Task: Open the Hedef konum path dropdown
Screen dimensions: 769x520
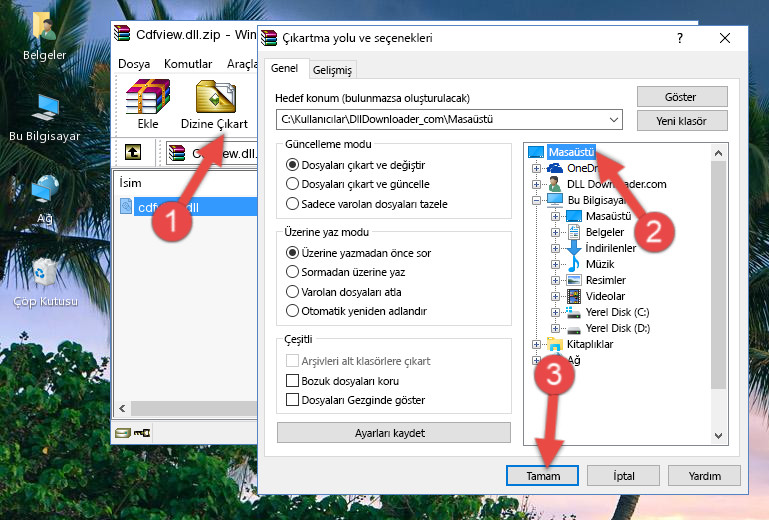Action: pyautogui.click(x=614, y=119)
